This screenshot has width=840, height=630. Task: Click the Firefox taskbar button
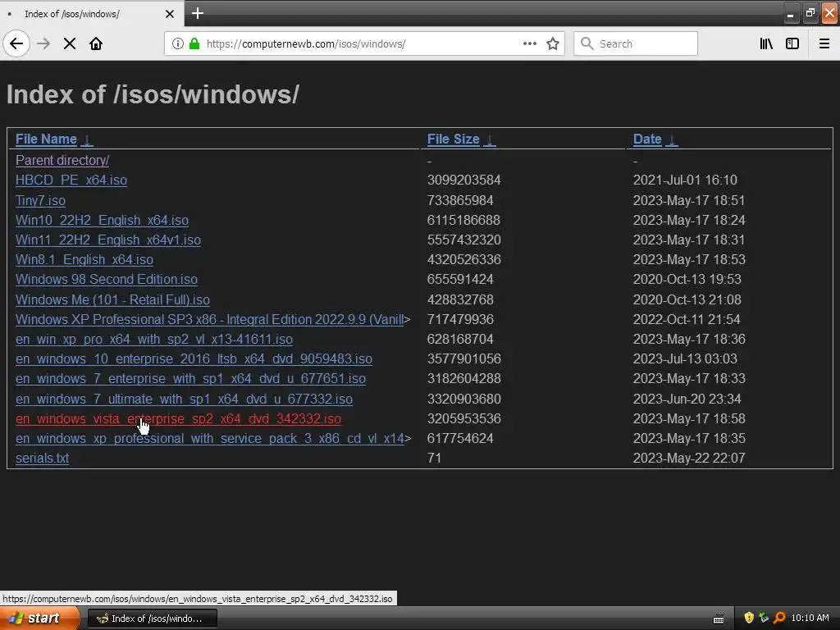(152, 619)
